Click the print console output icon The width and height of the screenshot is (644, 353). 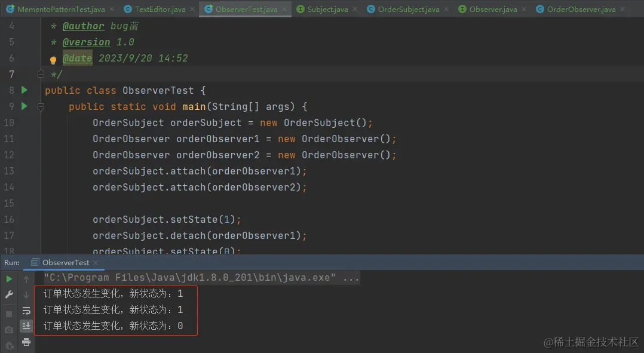tap(26, 342)
